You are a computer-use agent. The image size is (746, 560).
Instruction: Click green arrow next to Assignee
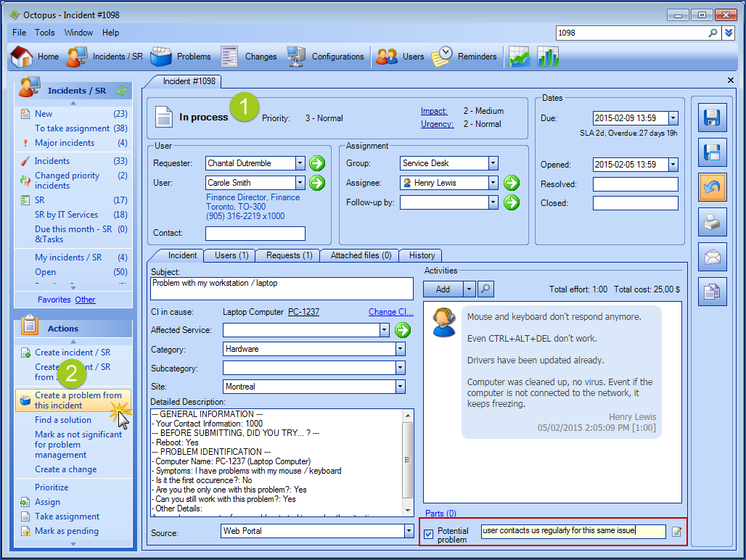coord(512,183)
